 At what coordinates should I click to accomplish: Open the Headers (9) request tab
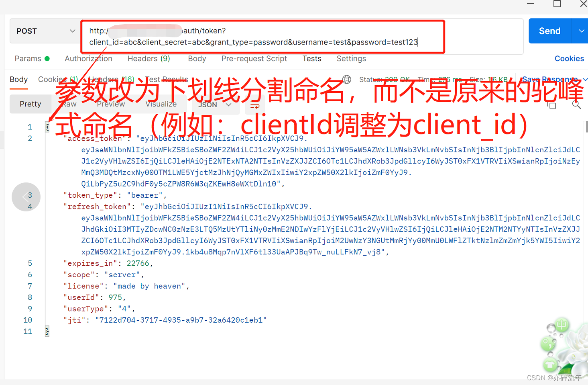[x=149, y=59]
